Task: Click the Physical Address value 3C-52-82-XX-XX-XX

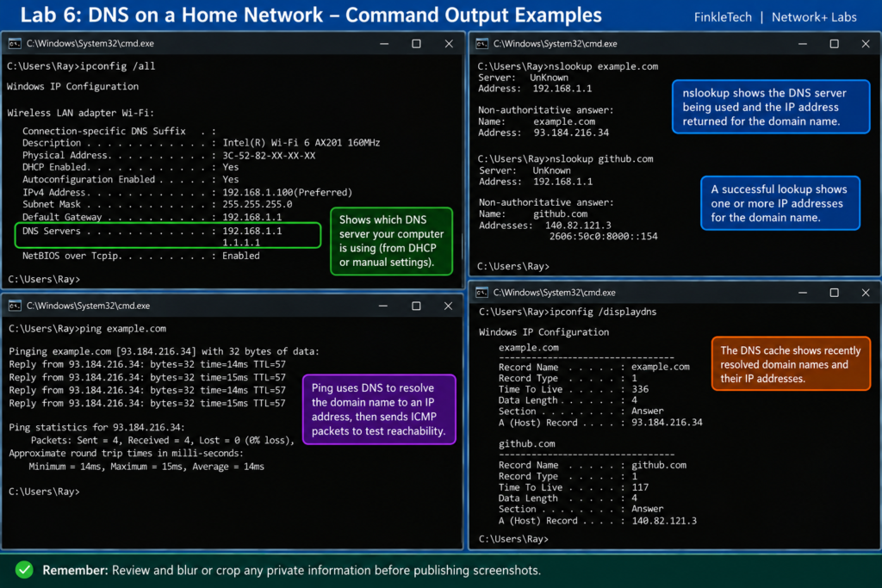Action: (269, 155)
